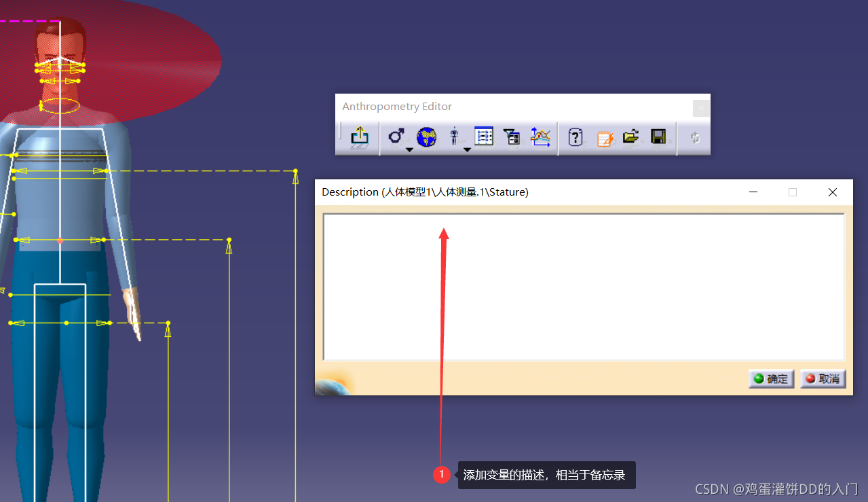Screen dimensions: 868x502
Task: Click the question mark database icon
Action: (x=575, y=138)
